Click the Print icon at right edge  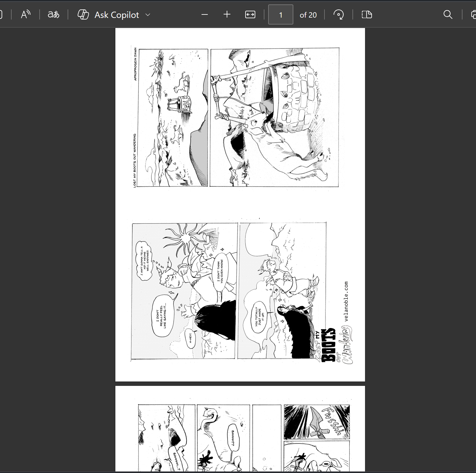pyautogui.click(x=473, y=14)
